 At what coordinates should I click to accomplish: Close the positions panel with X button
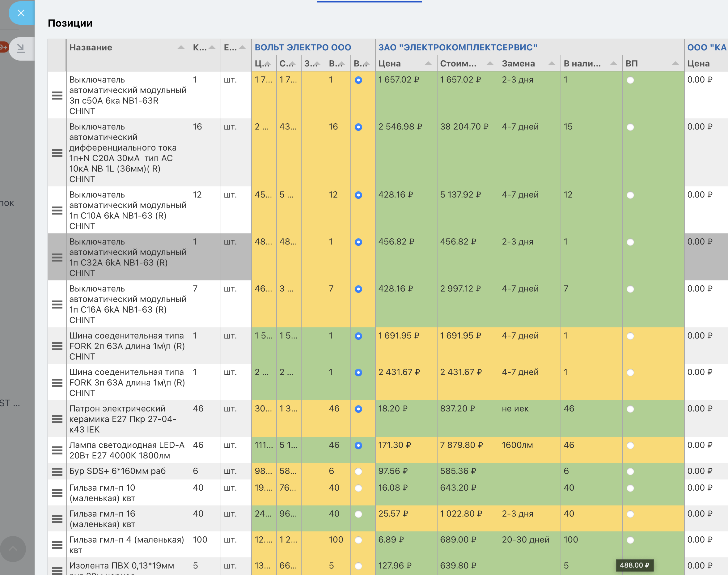pos(21,13)
